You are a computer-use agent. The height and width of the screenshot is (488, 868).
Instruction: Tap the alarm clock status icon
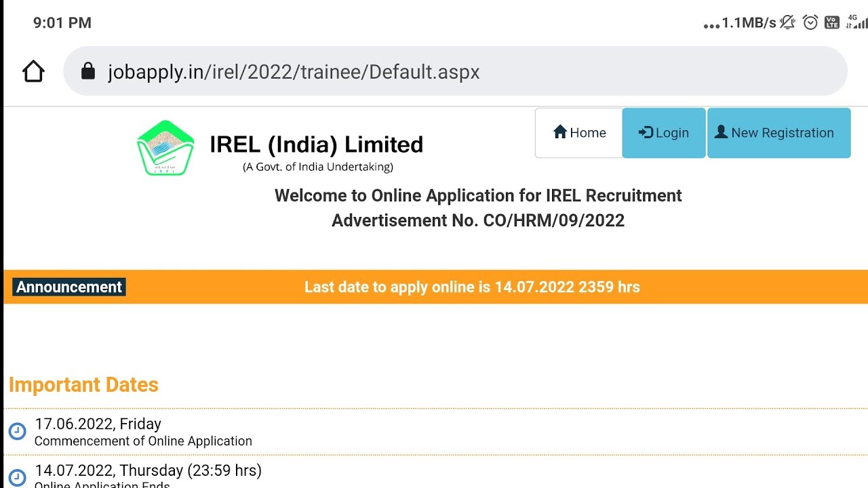[x=810, y=22]
